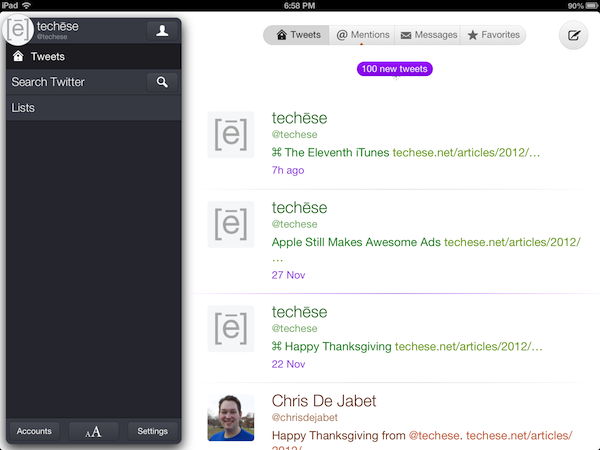
Task: Tap the @techese mention in Chris's tweet
Action: tap(434, 435)
